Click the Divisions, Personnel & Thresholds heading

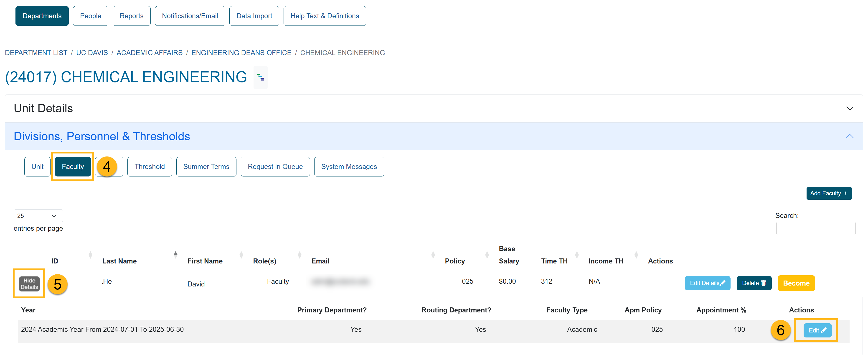(x=102, y=136)
